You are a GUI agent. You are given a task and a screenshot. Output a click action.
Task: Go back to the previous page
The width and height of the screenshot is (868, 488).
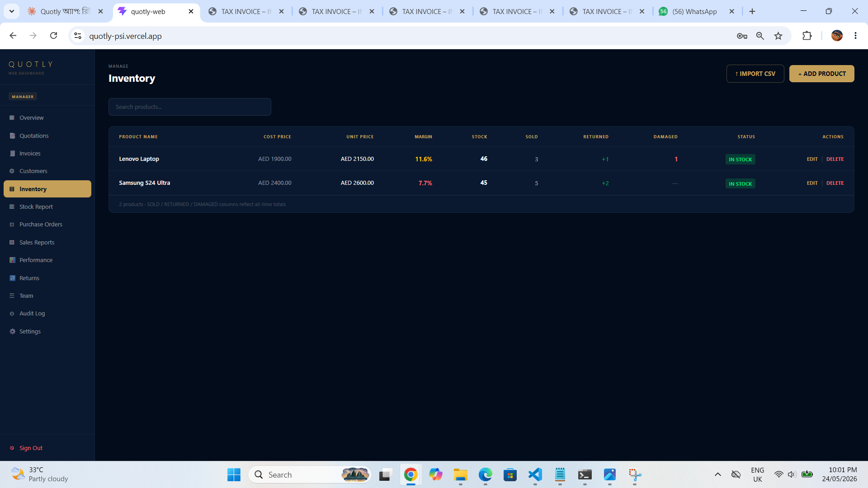click(x=13, y=36)
